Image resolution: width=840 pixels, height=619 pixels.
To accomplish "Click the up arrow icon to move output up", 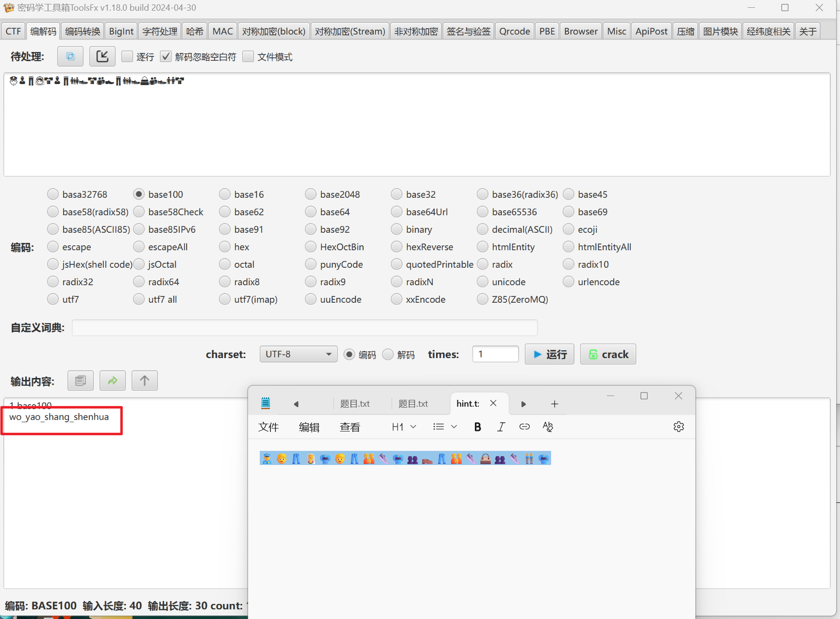I will (x=144, y=380).
